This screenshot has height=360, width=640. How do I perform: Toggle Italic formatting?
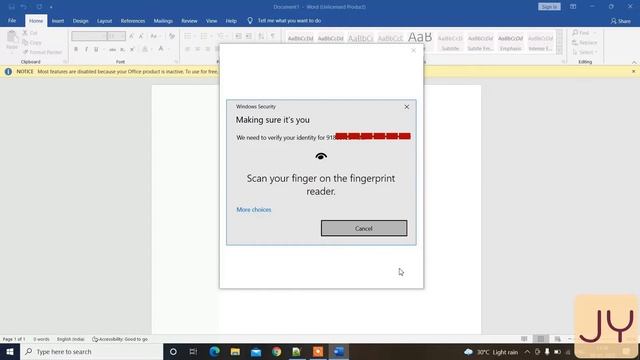tap(86, 49)
